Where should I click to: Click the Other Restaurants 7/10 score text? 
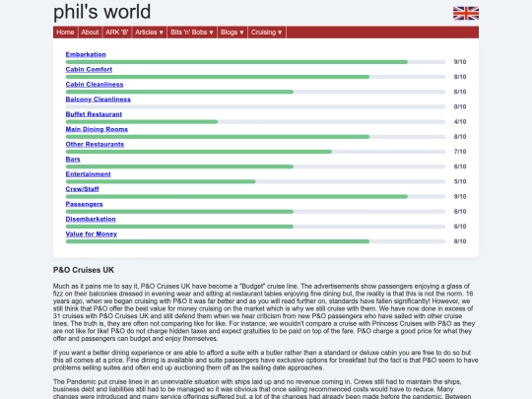tap(460, 152)
